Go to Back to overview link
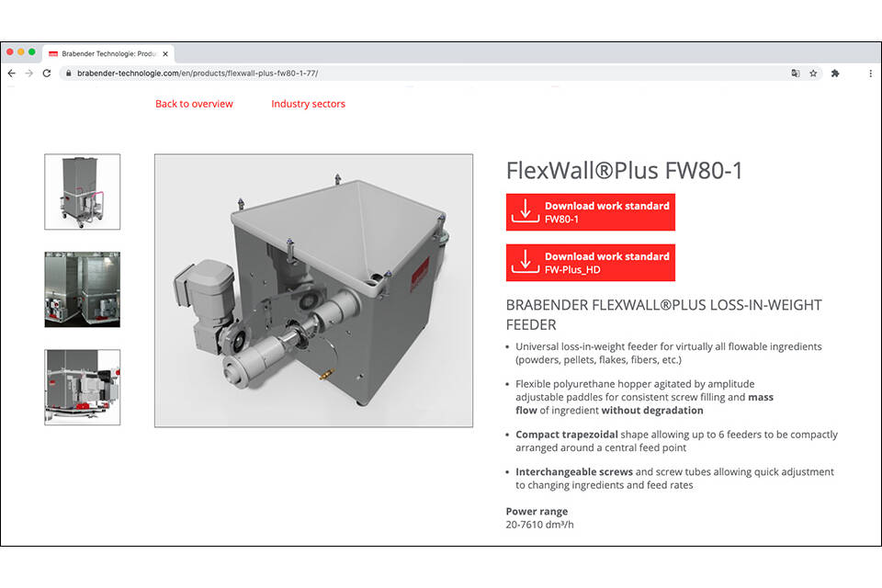The width and height of the screenshot is (882, 588). click(x=194, y=104)
